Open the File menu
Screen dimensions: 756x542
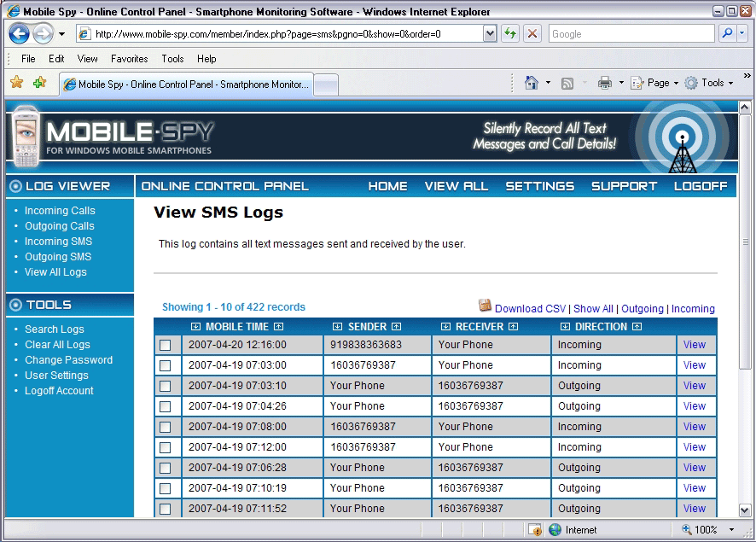(28, 59)
